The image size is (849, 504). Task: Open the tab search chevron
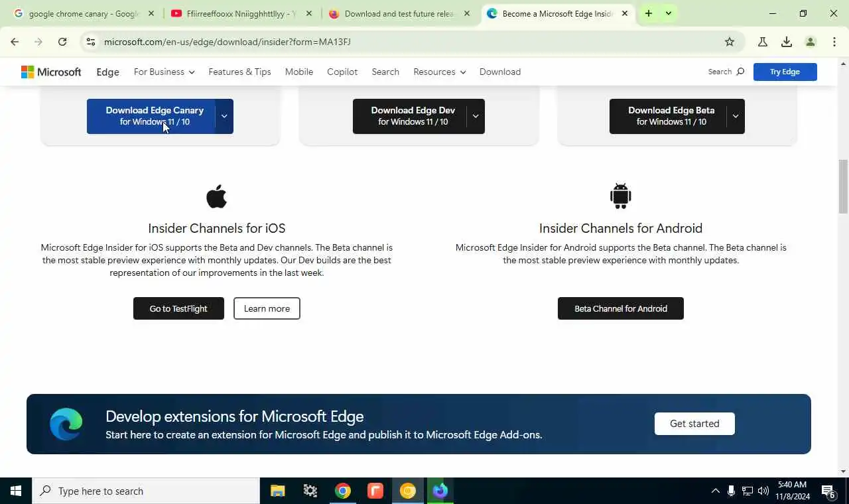click(x=669, y=13)
